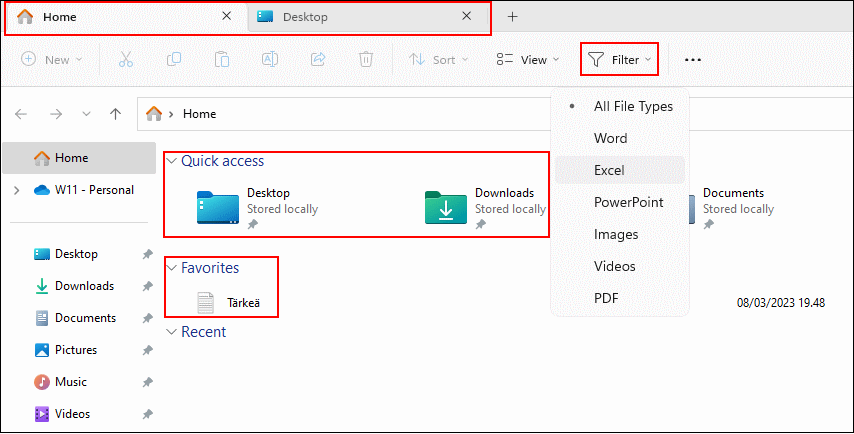Select W11 - Personal OneDrive entry
The width and height of the screenshot is (854, 434).
(84, 190)
